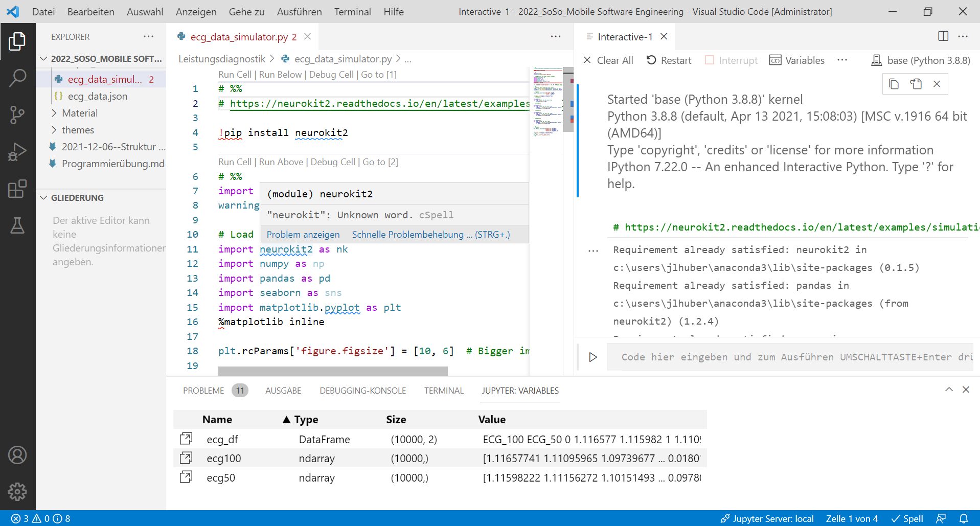Open the Datei menu
980x526 pixels.
coord(43,12)
